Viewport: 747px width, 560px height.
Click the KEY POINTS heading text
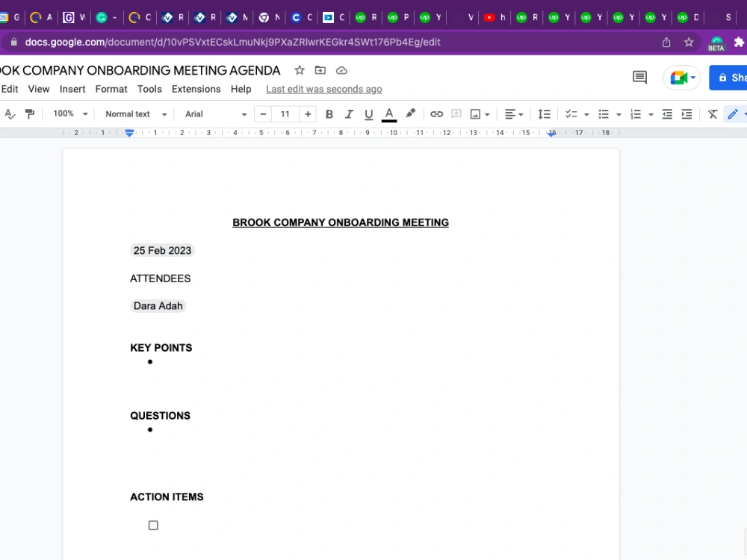[x=161, y=348]
